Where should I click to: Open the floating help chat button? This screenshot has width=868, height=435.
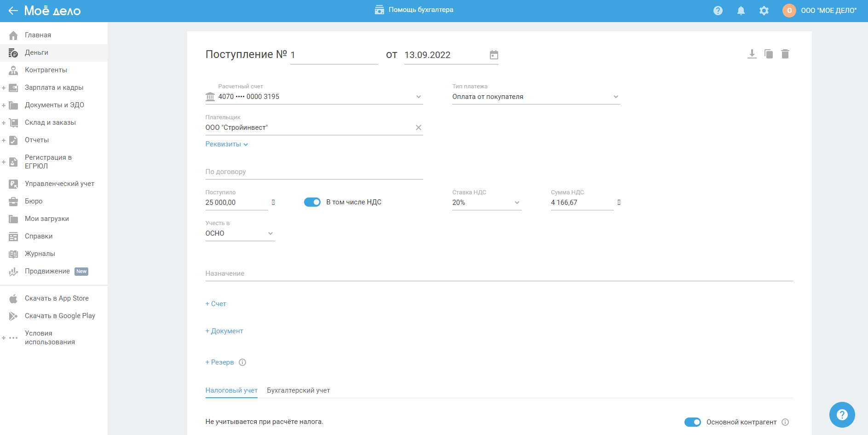[841, 414]
